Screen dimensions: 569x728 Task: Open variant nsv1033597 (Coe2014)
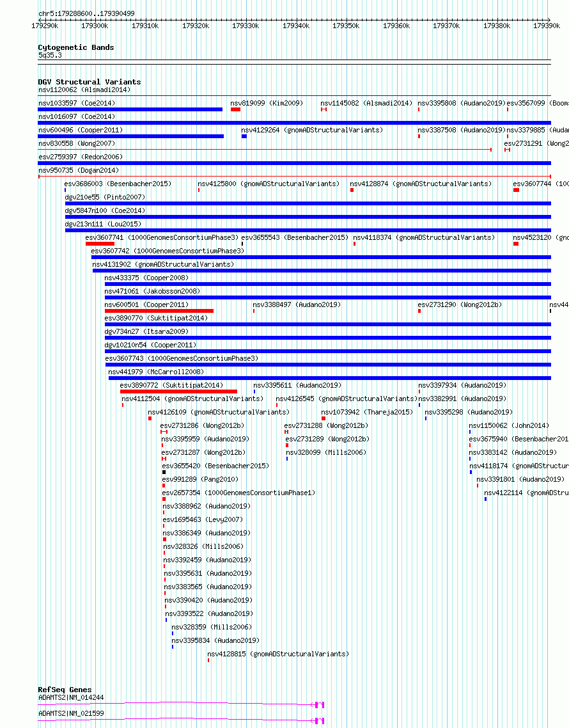point(77,103)
